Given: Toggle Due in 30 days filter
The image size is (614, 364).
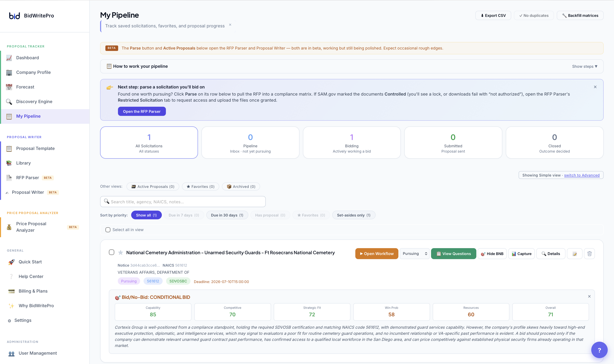Looking at the screenshot, I should (227, 215).
